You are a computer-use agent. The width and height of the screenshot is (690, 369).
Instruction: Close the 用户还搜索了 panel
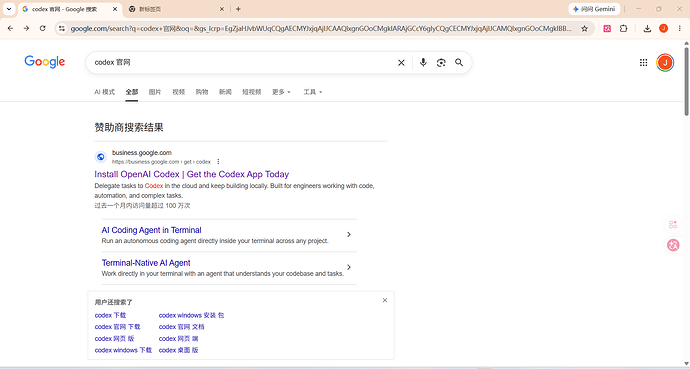tap(385, 300)
